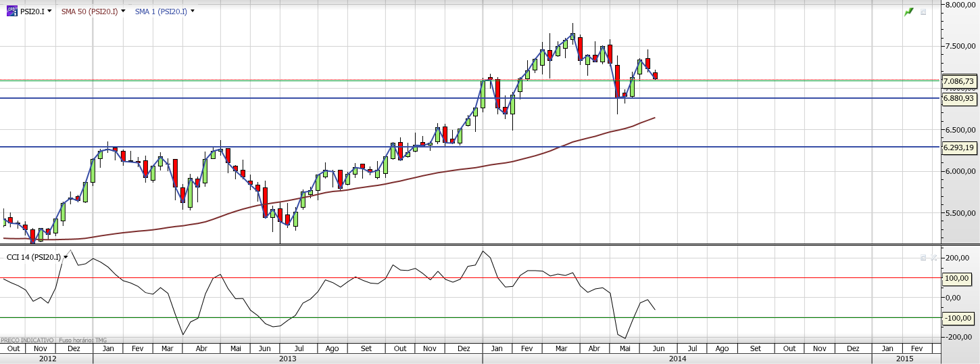The width and height of the screenshot is (980, 364).
Task: Click the 2014 year label on time axis
Action: click(677, 358)
